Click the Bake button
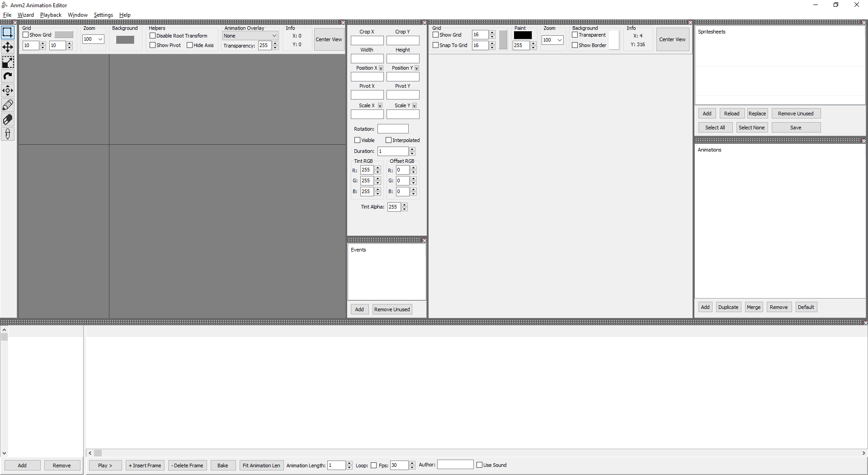868x475 pixels. [x=223, y=465]
